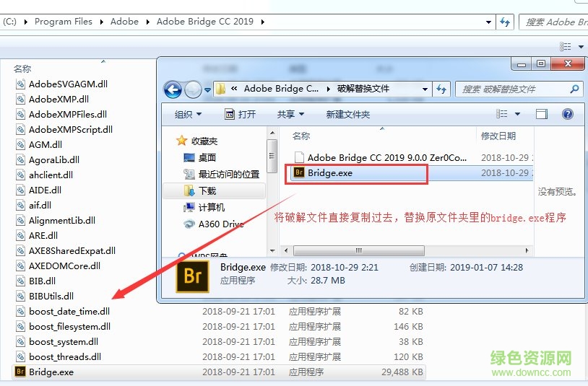588x386 pixels.
Task: Select AlignmentLib.dll in back window
Action: [x=62, y=220]
